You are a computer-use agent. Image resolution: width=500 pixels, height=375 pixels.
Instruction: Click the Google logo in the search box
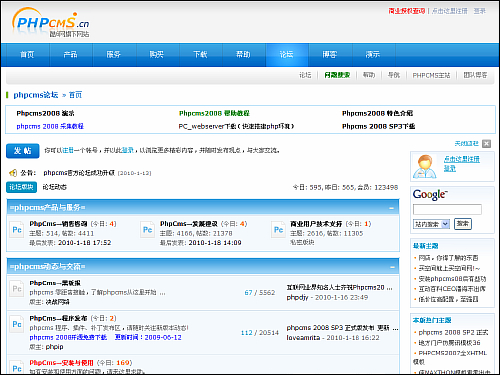point(430,194)
